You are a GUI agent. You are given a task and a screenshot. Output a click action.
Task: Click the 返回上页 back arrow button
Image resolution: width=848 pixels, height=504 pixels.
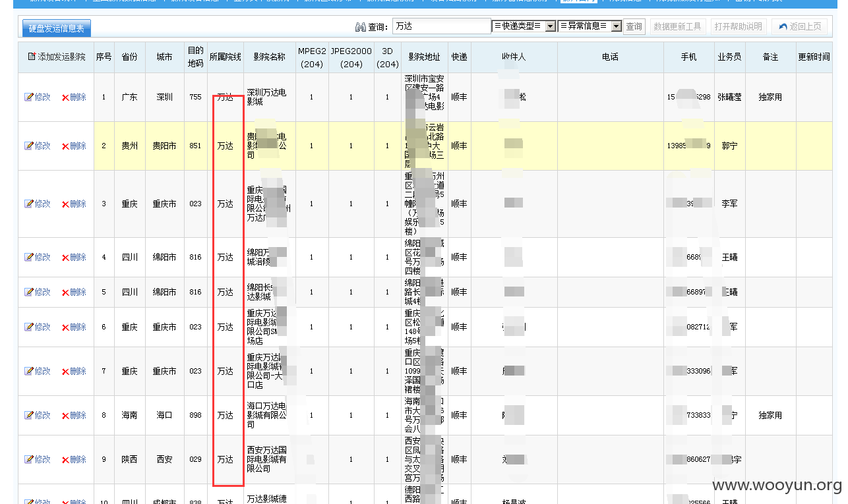click(x=799, y=27)
